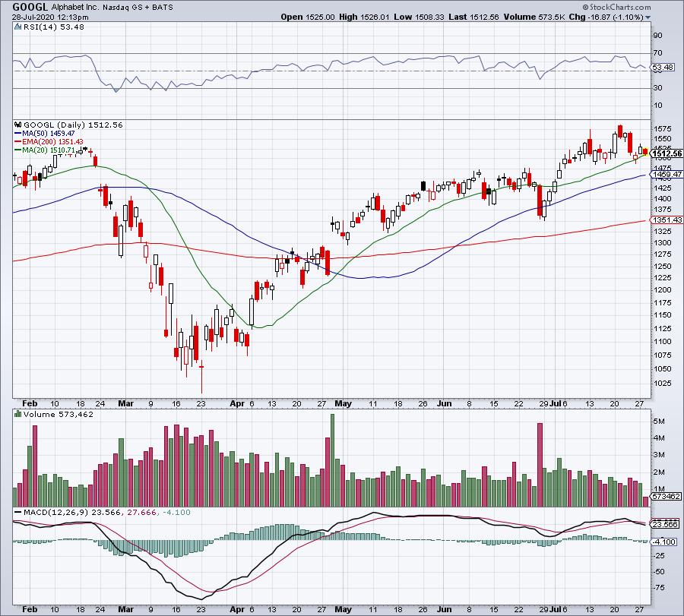Click the RSI 53.48 value tag on axis

click(x=663, y=67)
